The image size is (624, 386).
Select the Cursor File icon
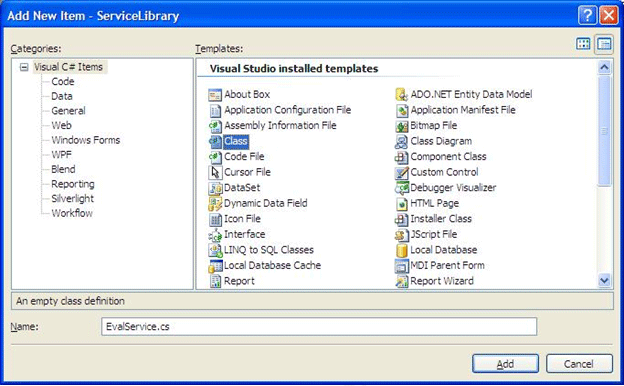[x=215, y=172]
